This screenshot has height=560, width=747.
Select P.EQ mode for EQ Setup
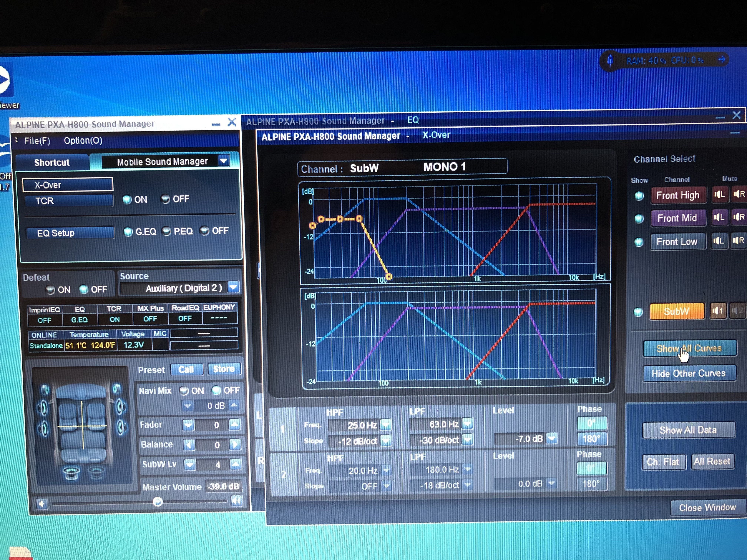(167, 231)
